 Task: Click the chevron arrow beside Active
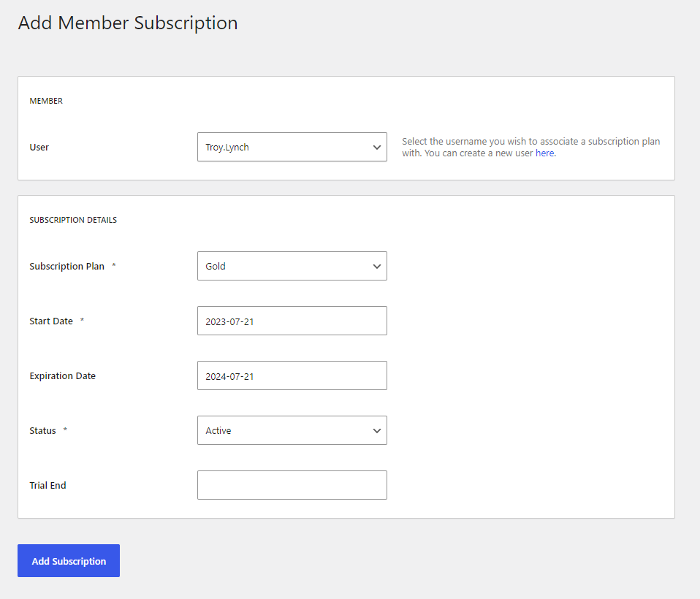(x=377, y=431)
